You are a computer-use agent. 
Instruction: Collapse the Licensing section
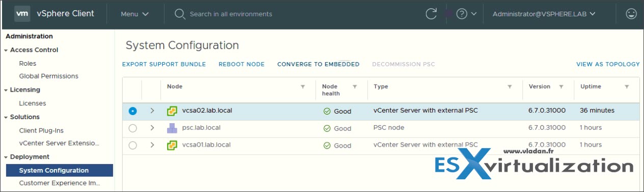6,90
